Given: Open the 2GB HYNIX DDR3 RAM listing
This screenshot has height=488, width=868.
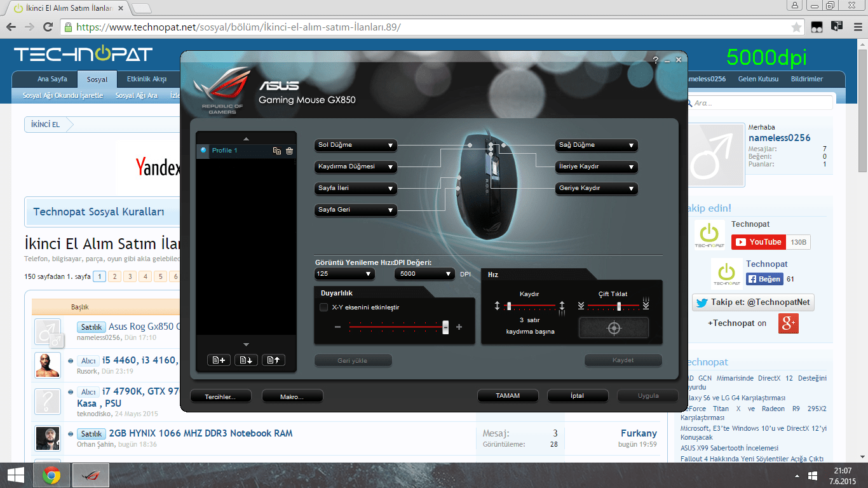Looking at the screenshot, I should [x=201, y=433].
